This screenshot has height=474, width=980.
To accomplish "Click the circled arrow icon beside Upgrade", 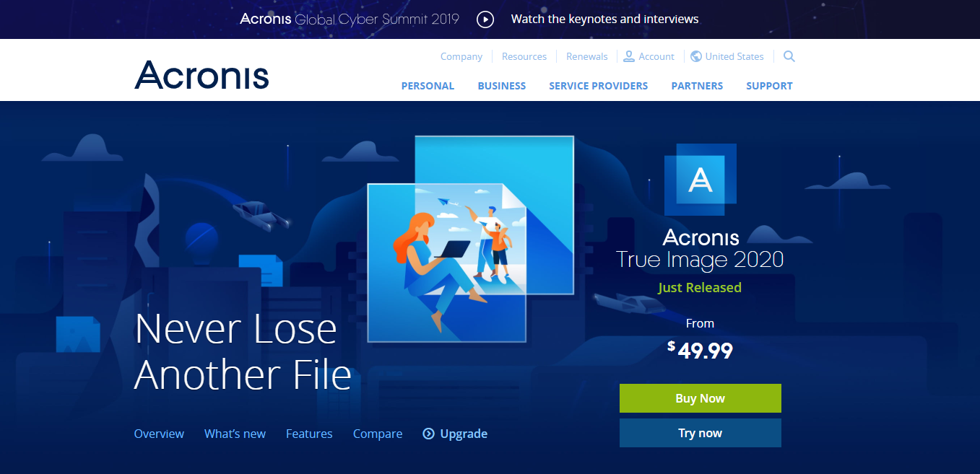I will point(428,434).
